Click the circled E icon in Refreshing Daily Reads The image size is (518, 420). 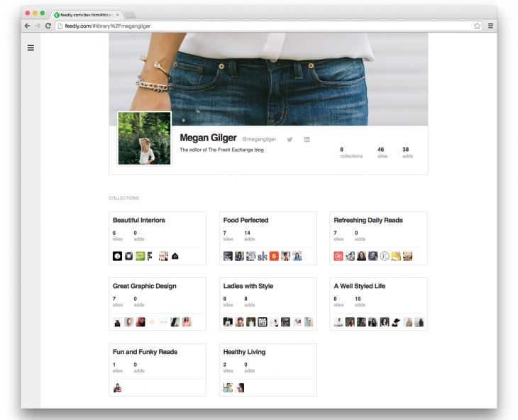(x=385, y=256)
